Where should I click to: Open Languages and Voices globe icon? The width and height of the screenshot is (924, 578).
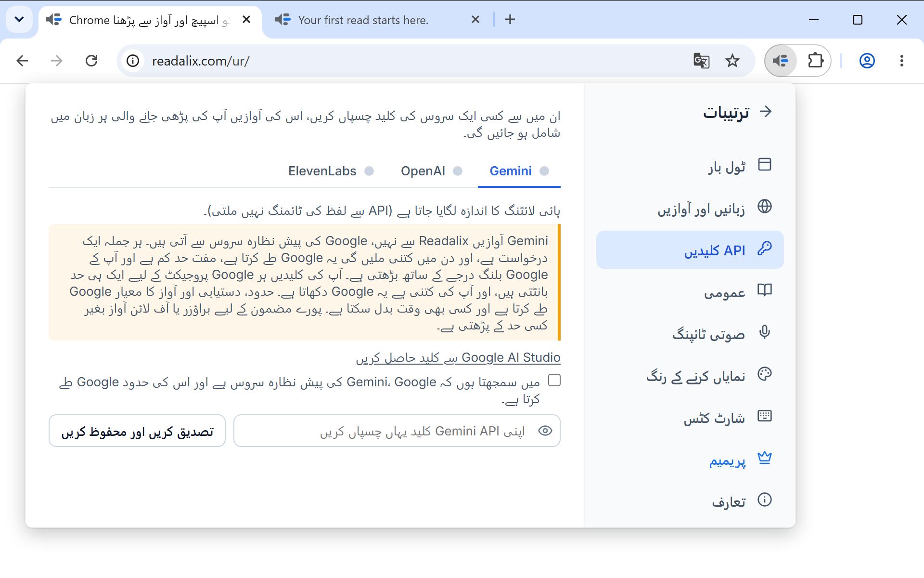(x=765, y=206)
